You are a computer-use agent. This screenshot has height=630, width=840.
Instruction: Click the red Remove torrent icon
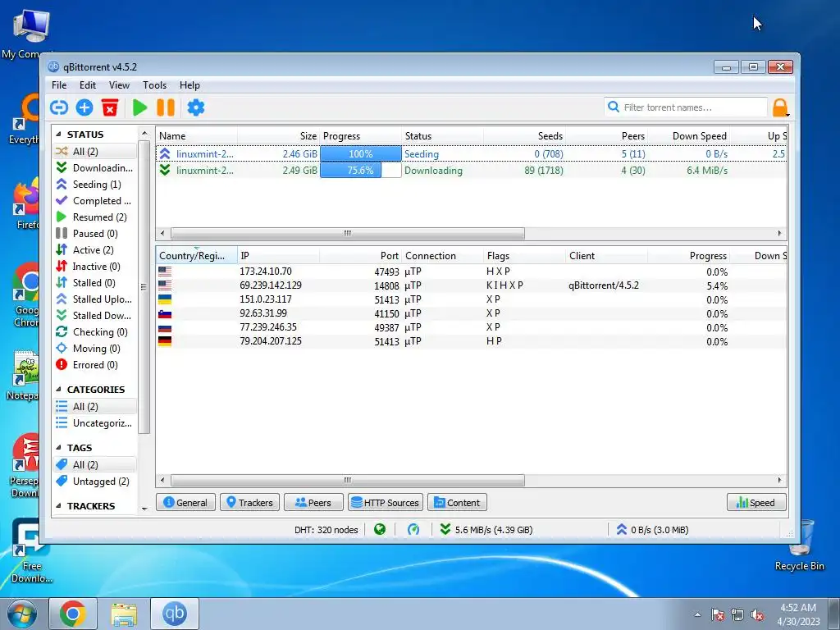point(110,107)
